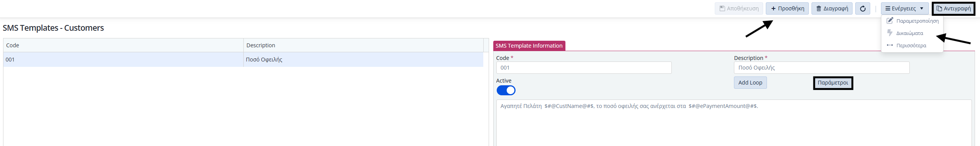Select the Ποσό Οφειλής table cell
The height and width of the screenshot is (146, 980).
[x=363, y=60]
